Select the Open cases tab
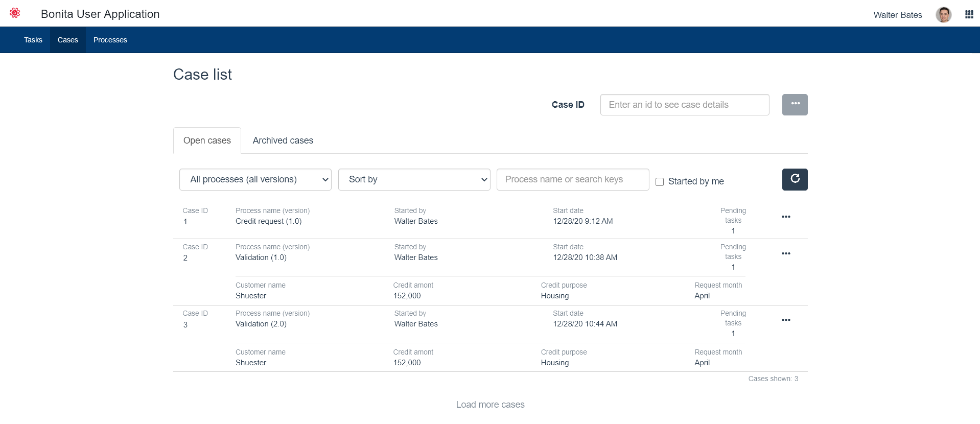 (x=207, y=140)
